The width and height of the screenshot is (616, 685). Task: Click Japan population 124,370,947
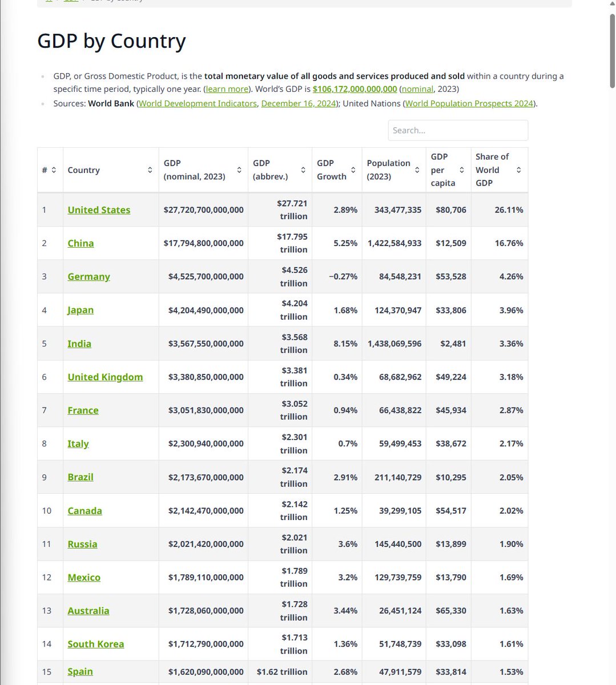[398, 310]
